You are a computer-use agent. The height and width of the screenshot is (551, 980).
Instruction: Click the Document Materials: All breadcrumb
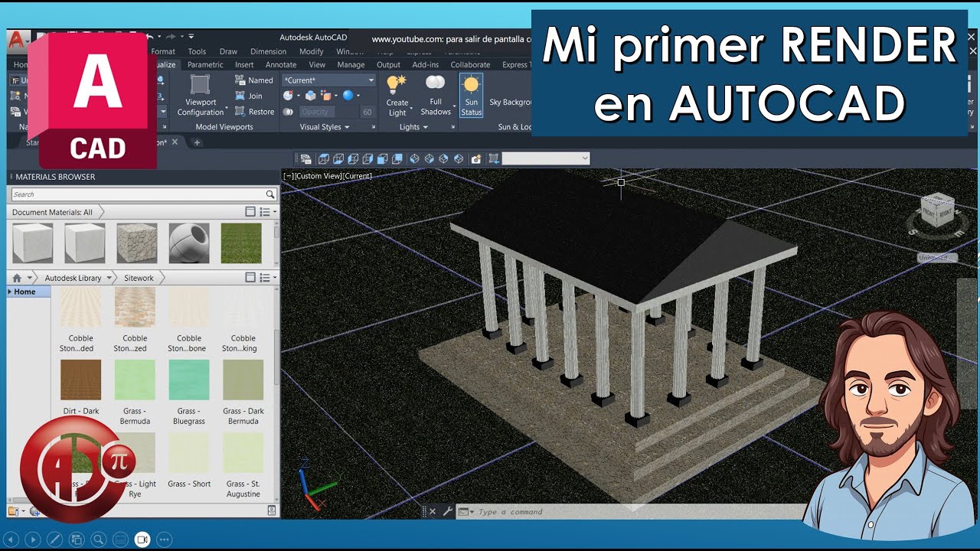point(53,212)
